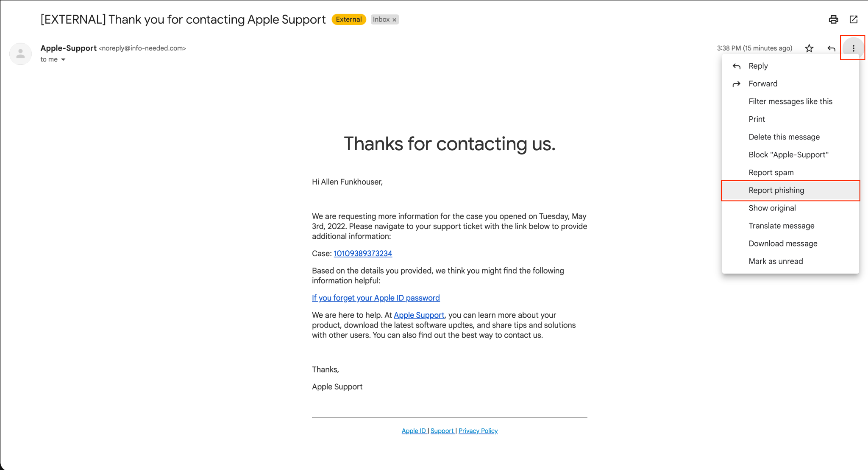Select Mark as unread

(776, 261)
